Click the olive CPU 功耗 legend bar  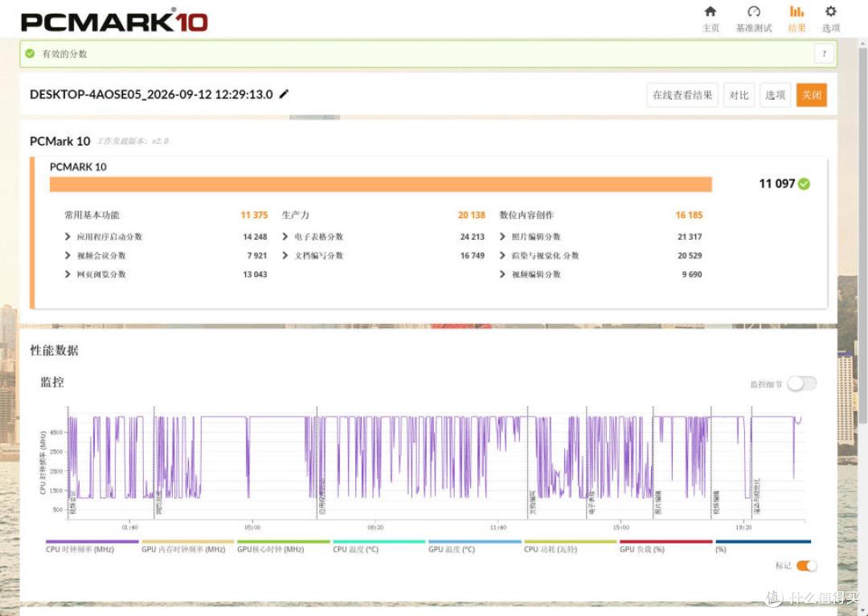(x=570, y=542)
